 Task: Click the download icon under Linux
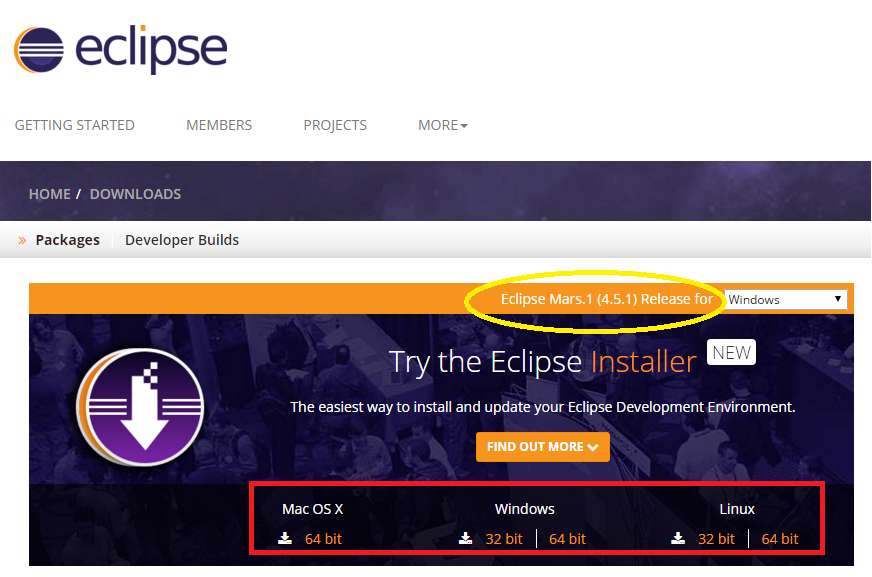click(x=678, y=538)
